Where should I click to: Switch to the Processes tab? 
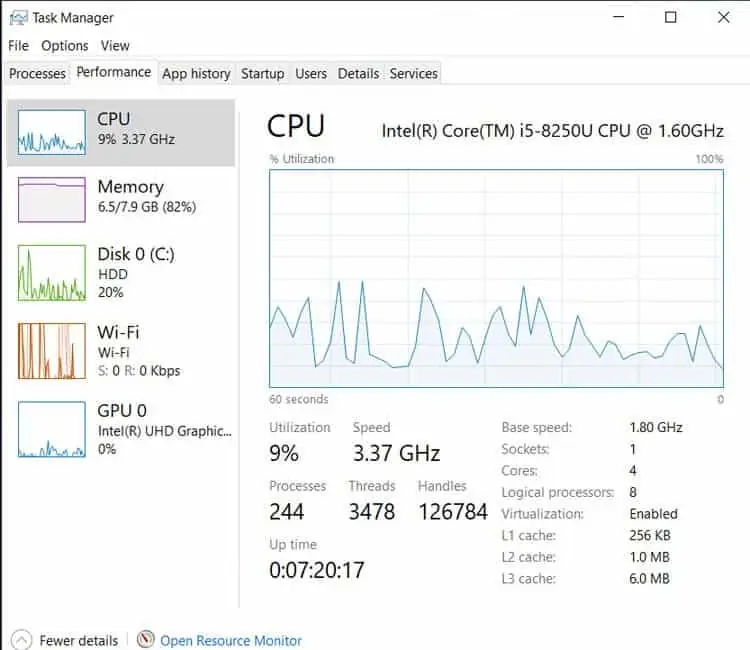tap(37, 74)
